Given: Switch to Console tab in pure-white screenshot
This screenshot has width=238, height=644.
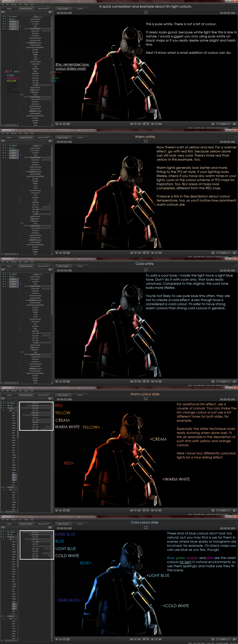Looking at the screenshot, I should [80, 9].
